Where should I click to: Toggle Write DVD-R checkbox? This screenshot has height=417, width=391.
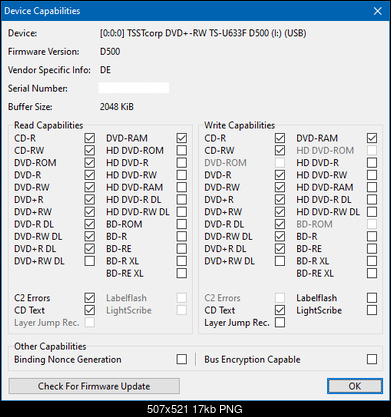click(x=280, y=175)
